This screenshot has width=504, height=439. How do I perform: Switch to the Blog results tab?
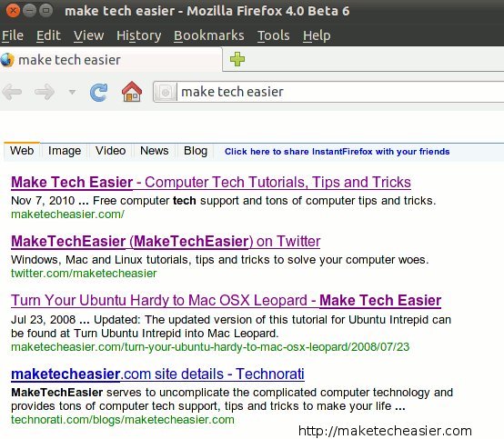pos(196,150)
